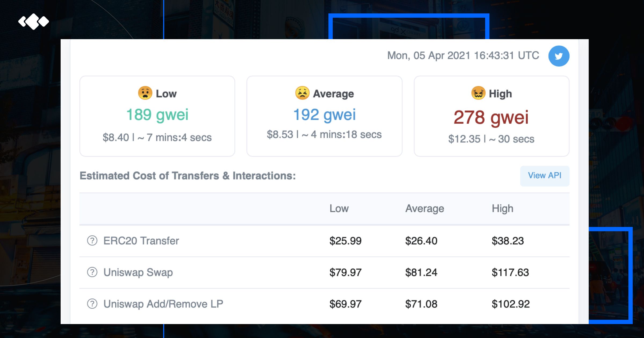Click the Low column header in table
The image size is (644, 338).
point(339,208)
